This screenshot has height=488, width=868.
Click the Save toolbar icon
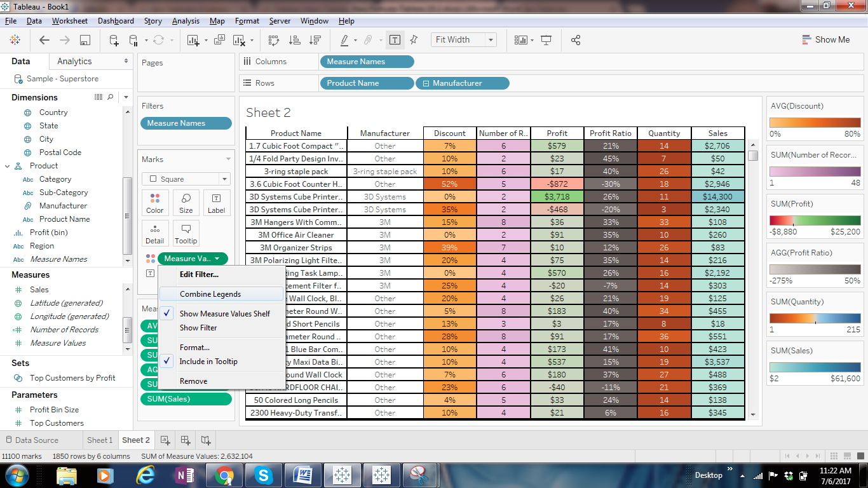[85, 40]
